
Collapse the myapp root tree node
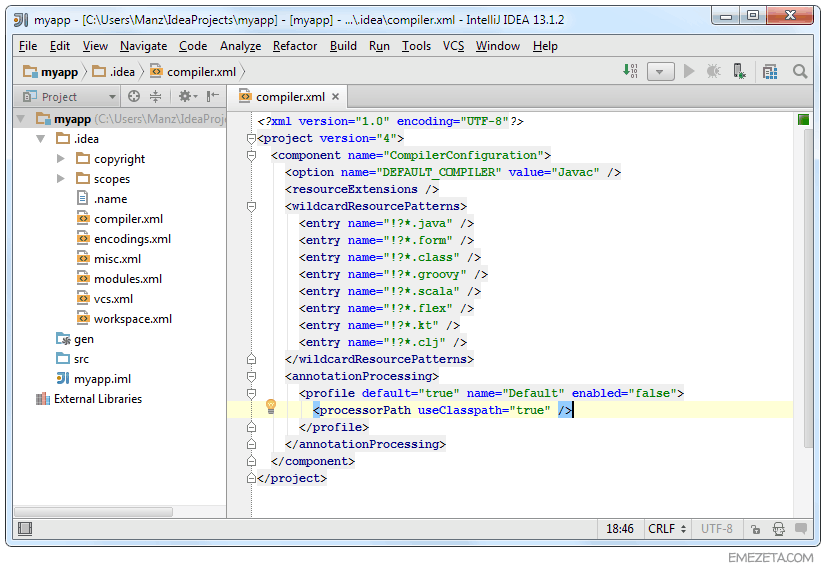21,119
